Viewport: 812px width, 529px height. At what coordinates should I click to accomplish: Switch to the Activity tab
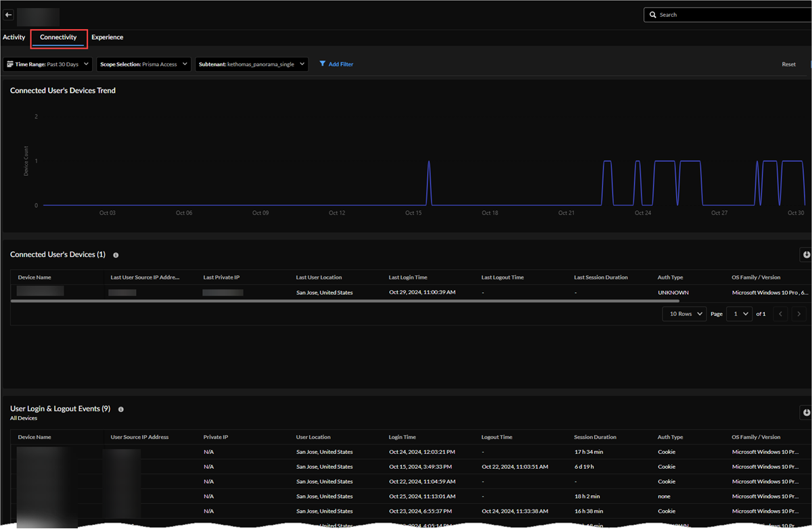14,37
